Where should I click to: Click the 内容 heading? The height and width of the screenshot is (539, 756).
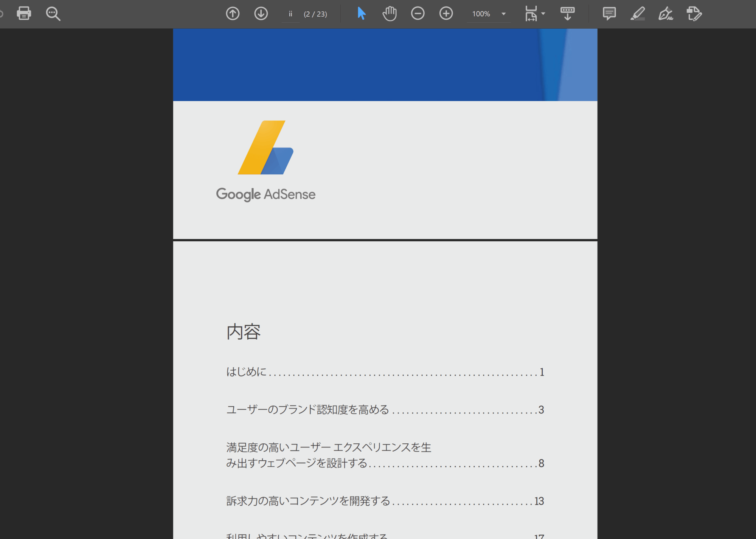pos(244,332)
